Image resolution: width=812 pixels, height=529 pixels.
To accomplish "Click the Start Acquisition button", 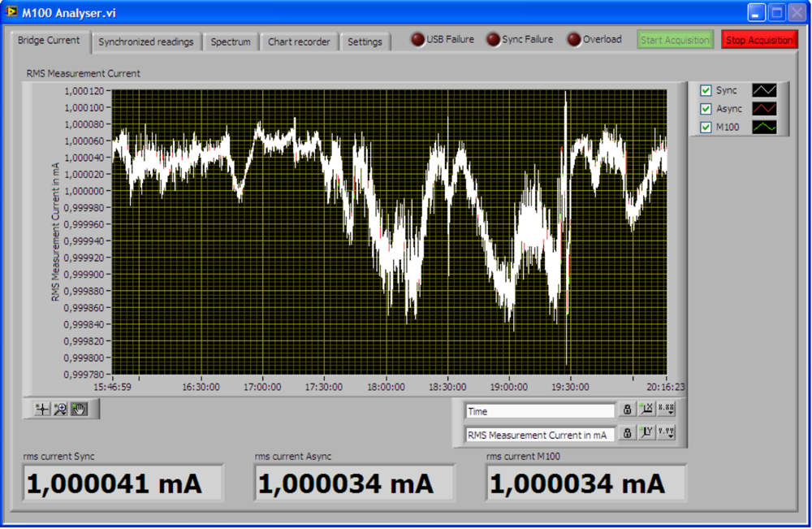I will [x=675, y=38].
